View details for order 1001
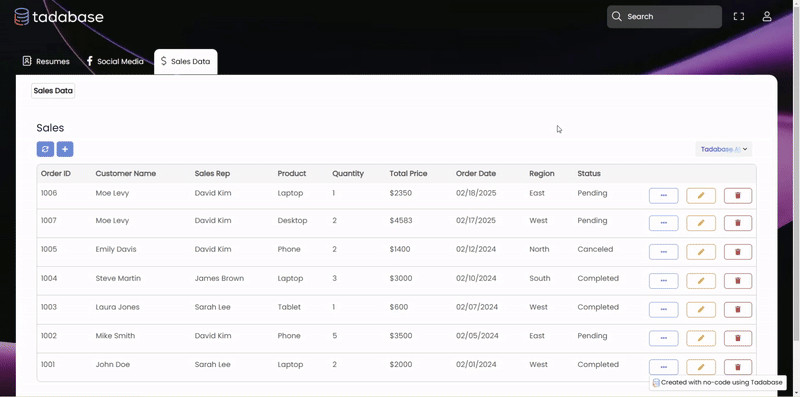The width and height of the screenshot is (800, 397). 663,367
